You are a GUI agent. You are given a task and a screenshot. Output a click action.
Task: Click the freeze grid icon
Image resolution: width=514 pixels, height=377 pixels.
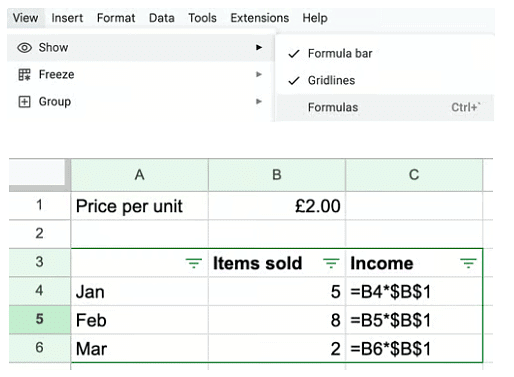click(x=24, y=74)
